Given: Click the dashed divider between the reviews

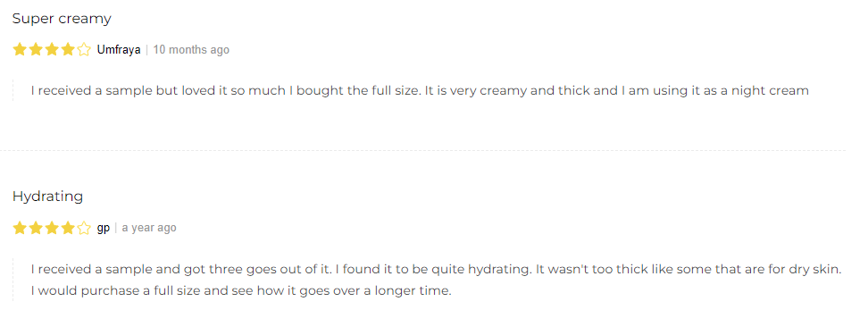Looking at the screenshot, I should [x=423, y=150].
